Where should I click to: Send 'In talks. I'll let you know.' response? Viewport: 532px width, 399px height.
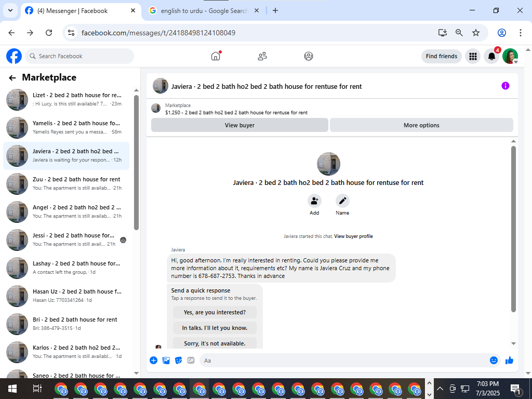coord(215,328)
